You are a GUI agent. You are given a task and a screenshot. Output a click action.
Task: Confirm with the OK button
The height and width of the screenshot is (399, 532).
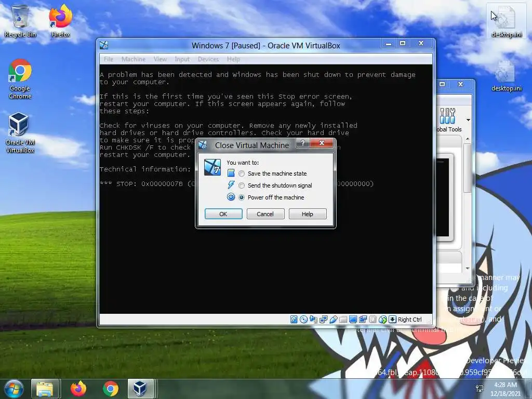click(223, 214)
